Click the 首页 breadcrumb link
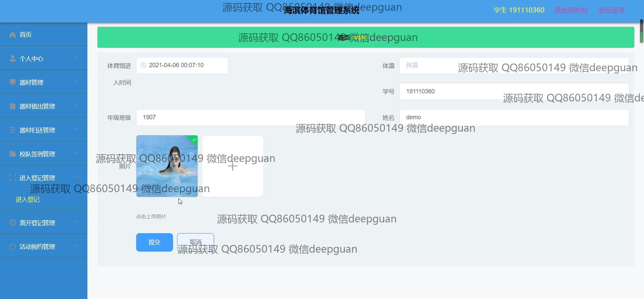The height and width of the screenshot is (299, 644). [x=344, y=37]
